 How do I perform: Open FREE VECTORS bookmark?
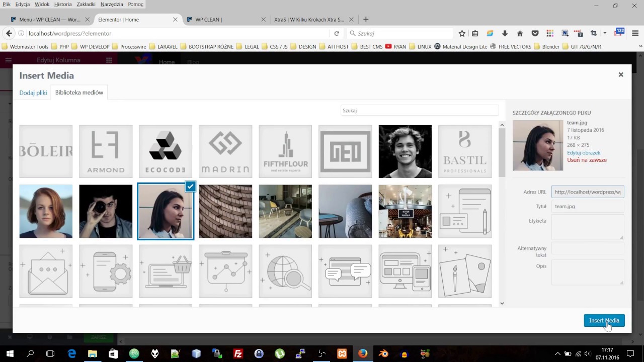pyautogui.click(x=510, y=47)
